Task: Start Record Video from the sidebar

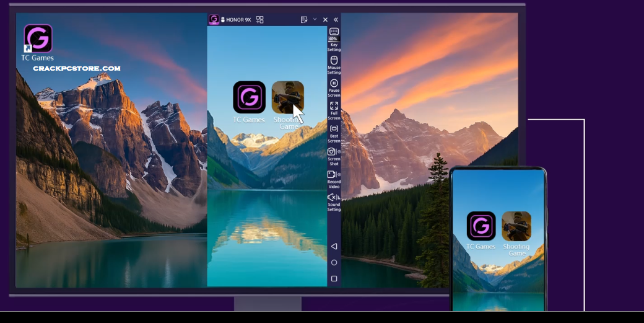Action: (x=332, y=174)
